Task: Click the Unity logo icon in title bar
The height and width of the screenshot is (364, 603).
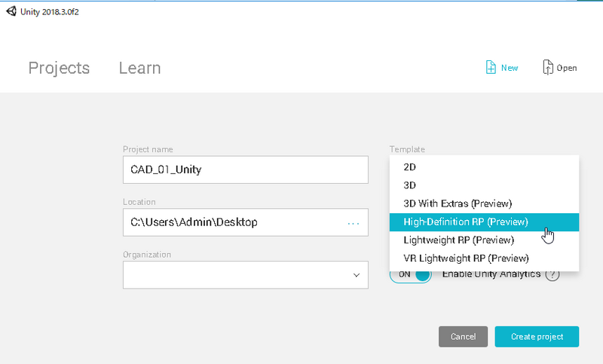Action: (11, 11)
